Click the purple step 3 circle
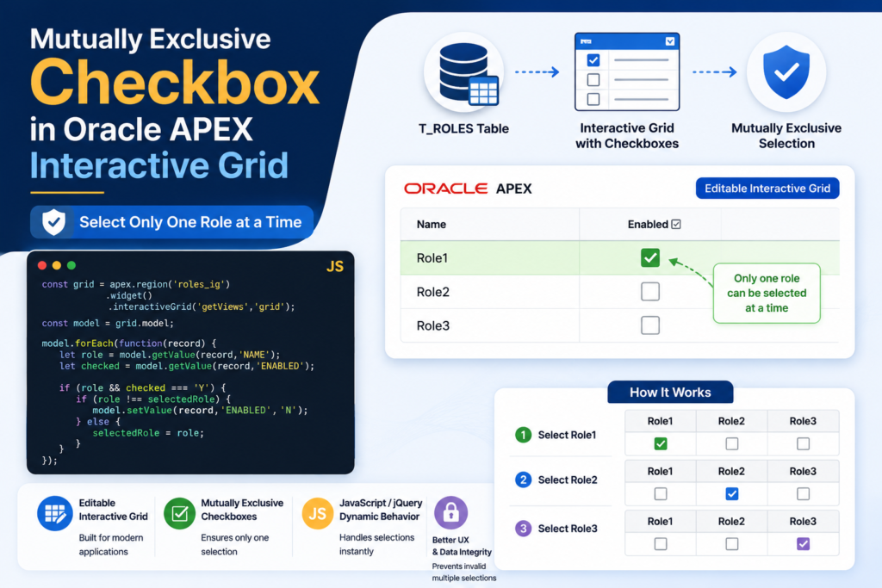The image size is (882, 588). [523, 529]
